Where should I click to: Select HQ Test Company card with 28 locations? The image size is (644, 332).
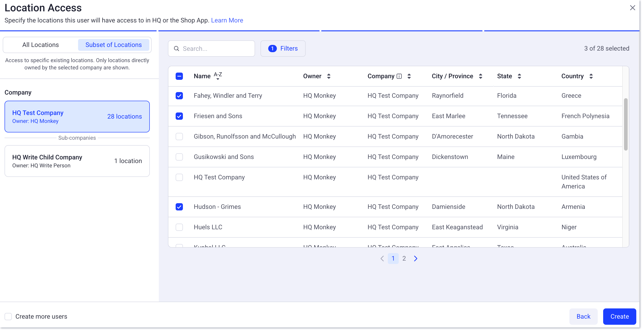point(77,117)
